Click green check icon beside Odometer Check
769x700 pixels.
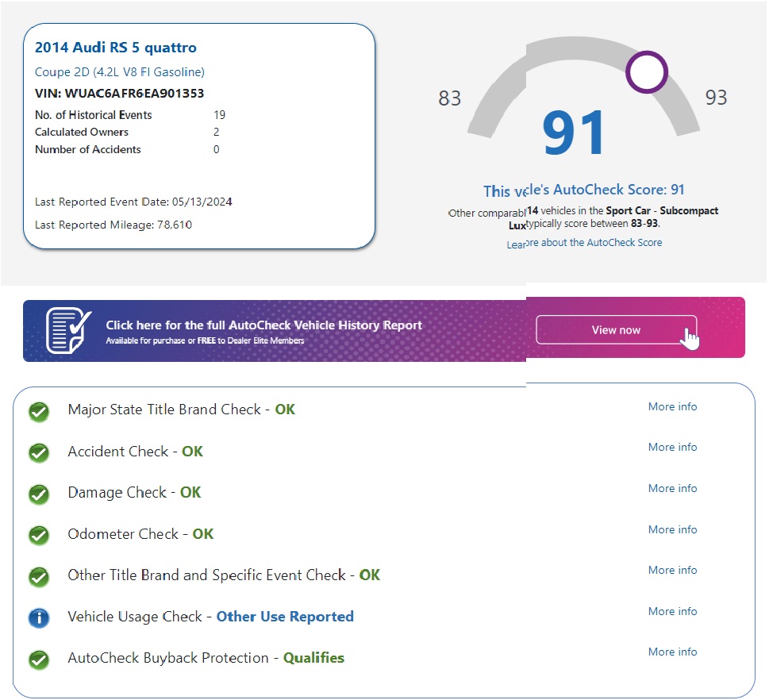[x=39, y=536]
